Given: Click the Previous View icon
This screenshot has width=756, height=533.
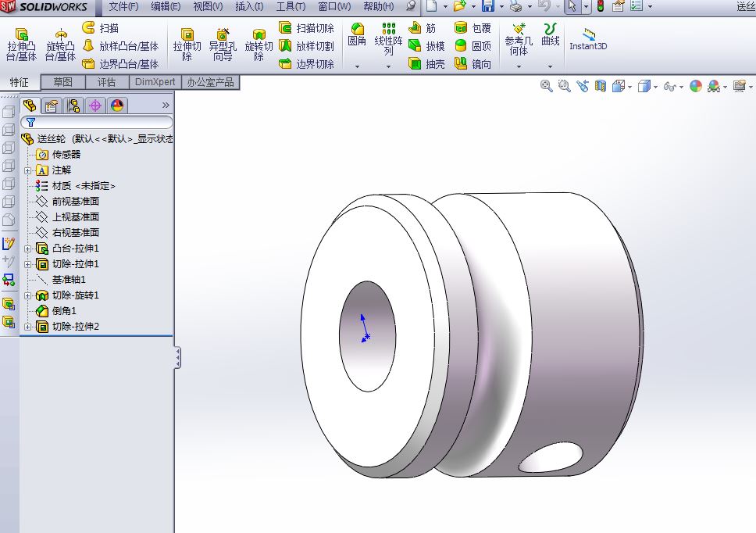Looking at the screenshot, I should coord(583,86).
